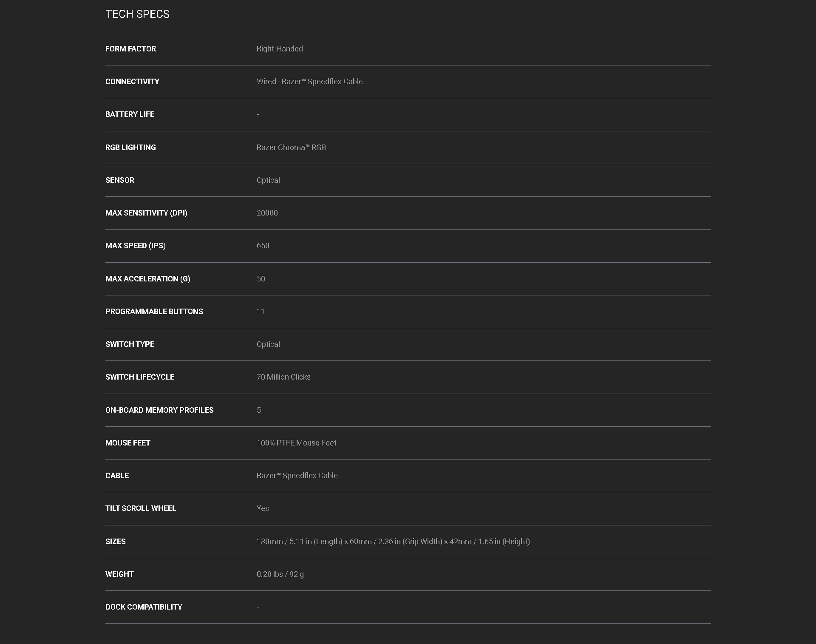Click the SENSOR row label
Viewport: 816px width, 644px height.
[120, 180]
